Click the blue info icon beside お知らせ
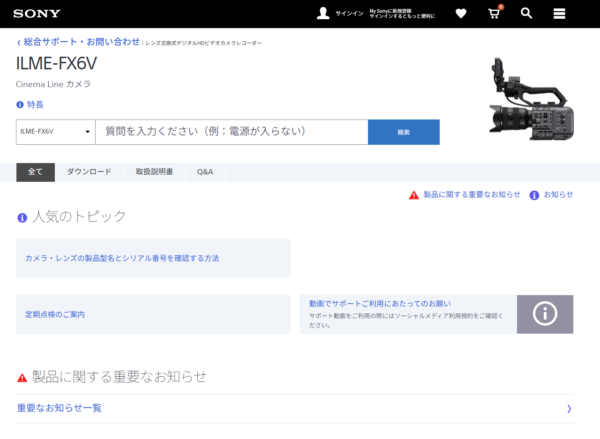The image size is (600, 439). [534, 195]
